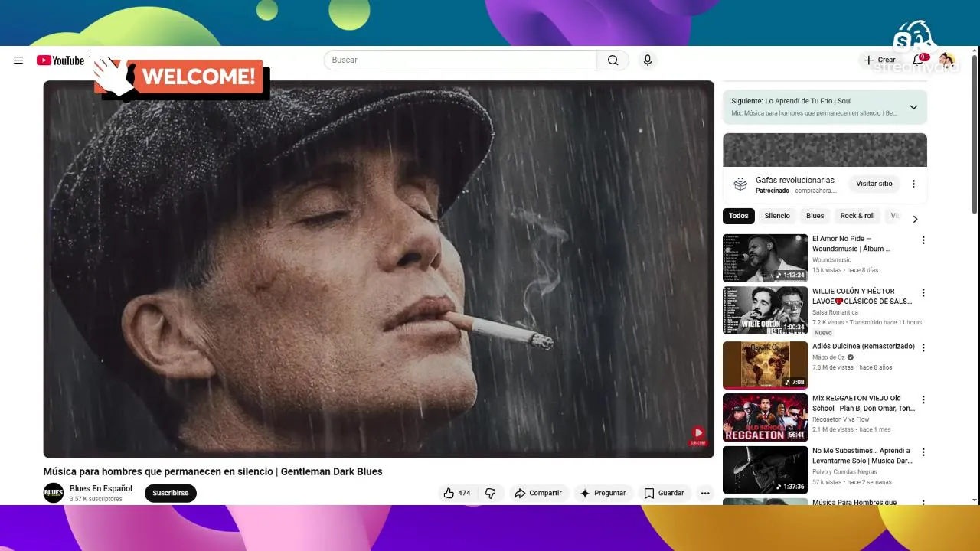This screenshot has height=551, width=980.
Task: Select the Todos filter chip
Action: [x=739, y=216]
